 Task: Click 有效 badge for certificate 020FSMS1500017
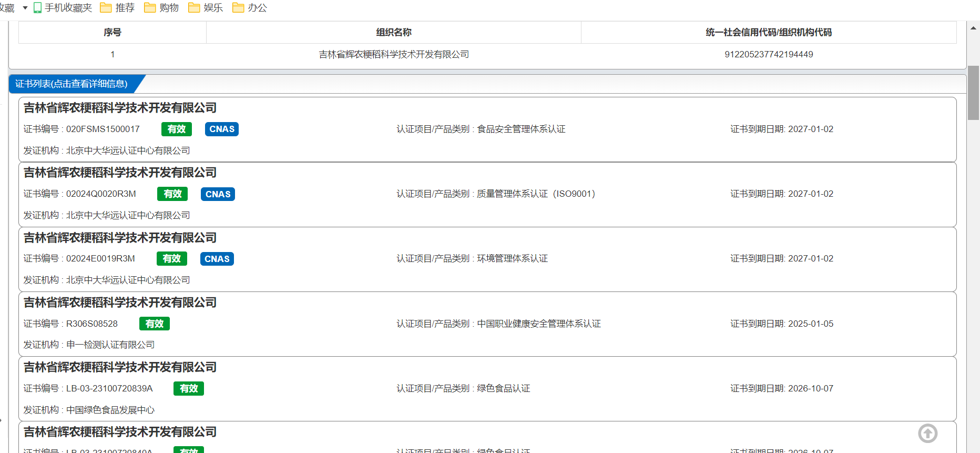click(177, 129)
